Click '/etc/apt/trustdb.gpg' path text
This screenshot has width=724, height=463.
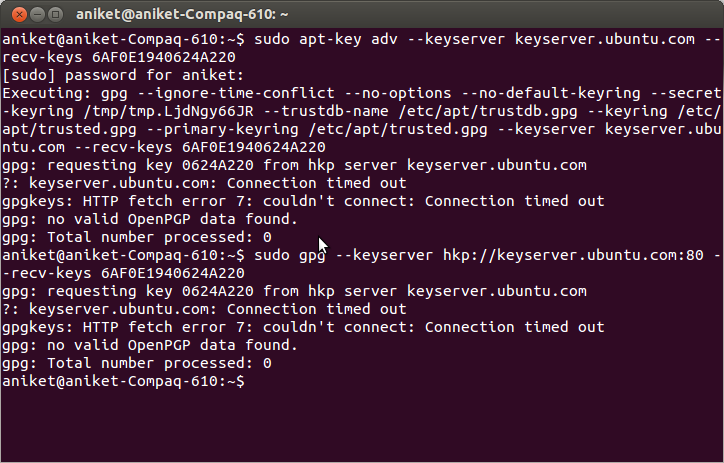tap(488, 111)
